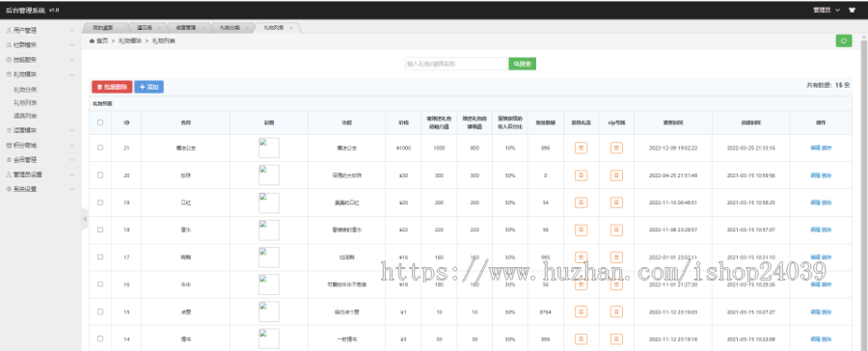Expand the 管理员设置 sidebar menu

point(40,175)
